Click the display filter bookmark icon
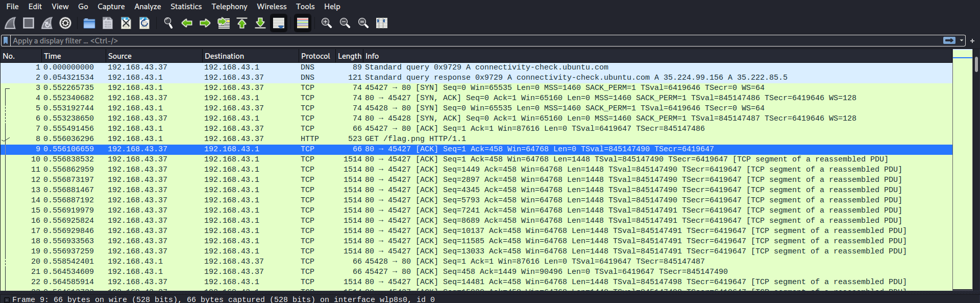The image size is (980, 303). [6, 40]
